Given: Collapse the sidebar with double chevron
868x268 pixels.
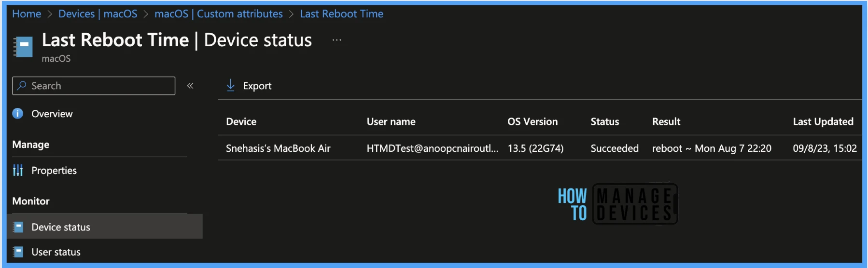Looking at the screenshot, I should pos(190,86).
